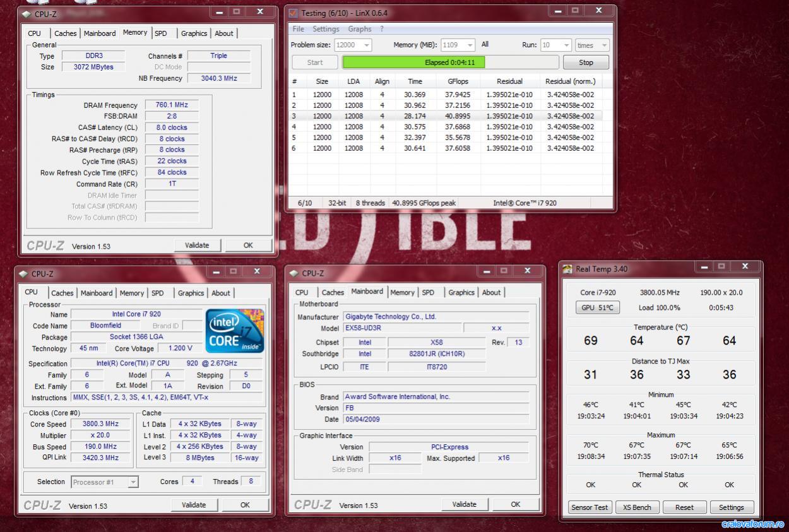The height and width of the screenshot is (532, 789).
Task: Open the Run count dropdown in LinX
Action: 566,45
